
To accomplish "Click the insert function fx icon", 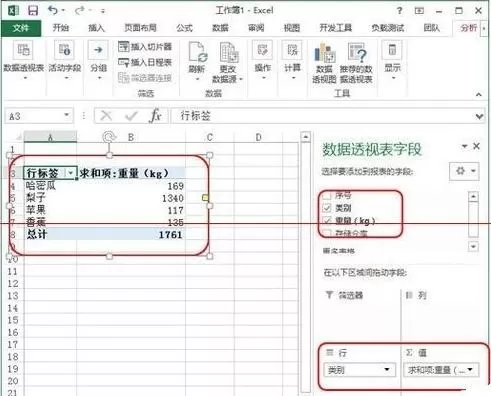I will tap(155, 116).
